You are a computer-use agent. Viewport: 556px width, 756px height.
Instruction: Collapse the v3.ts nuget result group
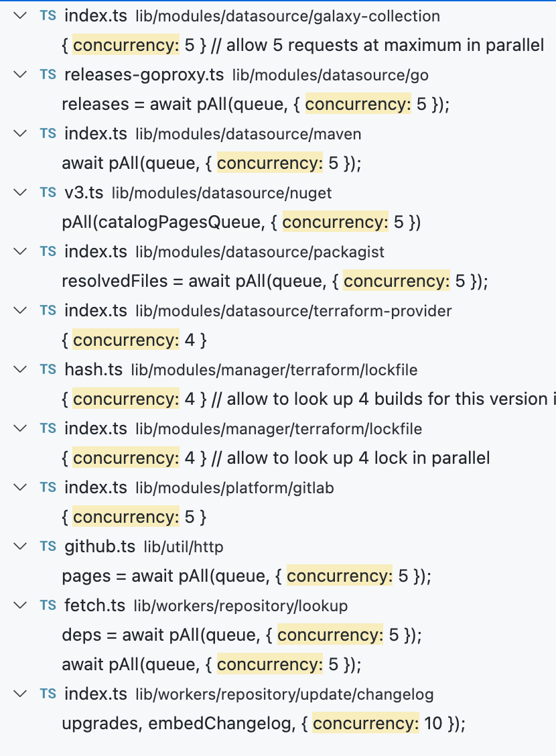click(x=19, y=192)
